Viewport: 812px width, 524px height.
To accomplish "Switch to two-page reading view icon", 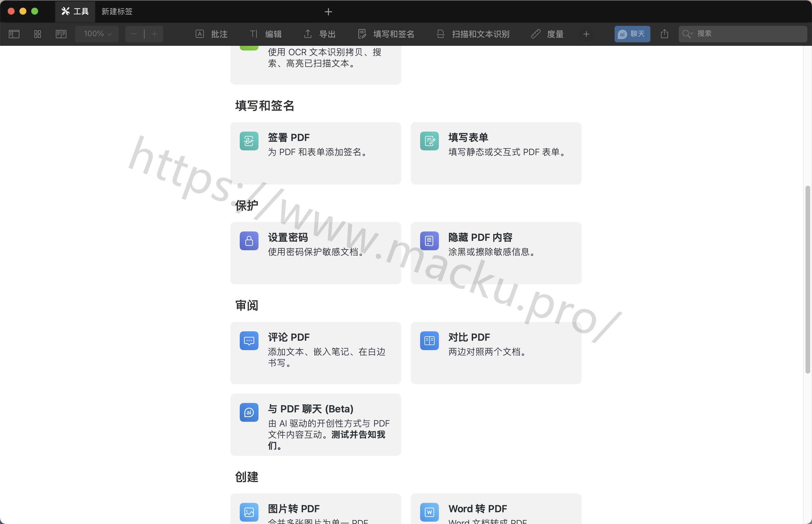I will (61, 34).
